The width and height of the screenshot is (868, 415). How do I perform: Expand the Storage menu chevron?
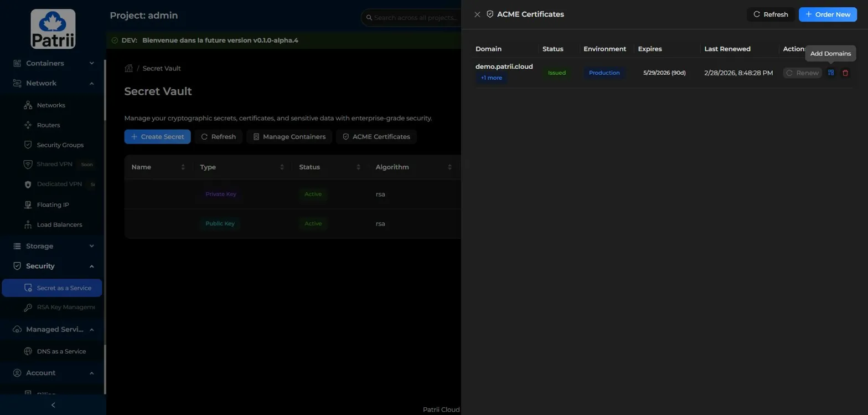(92, 246)
